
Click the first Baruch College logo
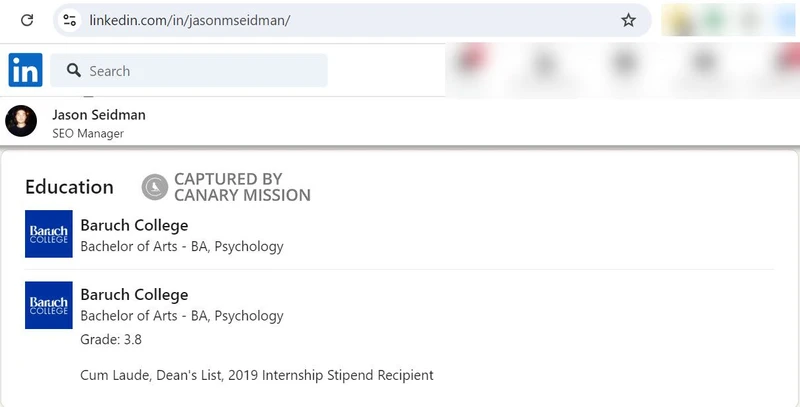[x=49, y=234]
